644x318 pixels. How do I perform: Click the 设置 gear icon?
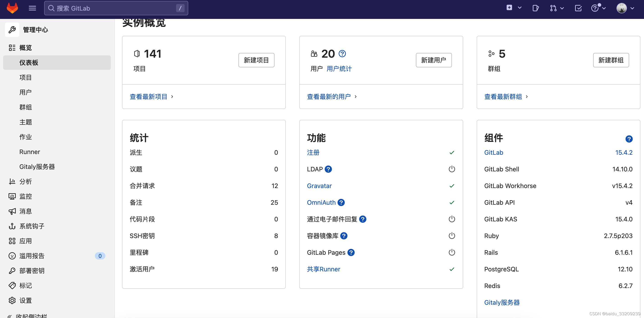tap(12, 300)
